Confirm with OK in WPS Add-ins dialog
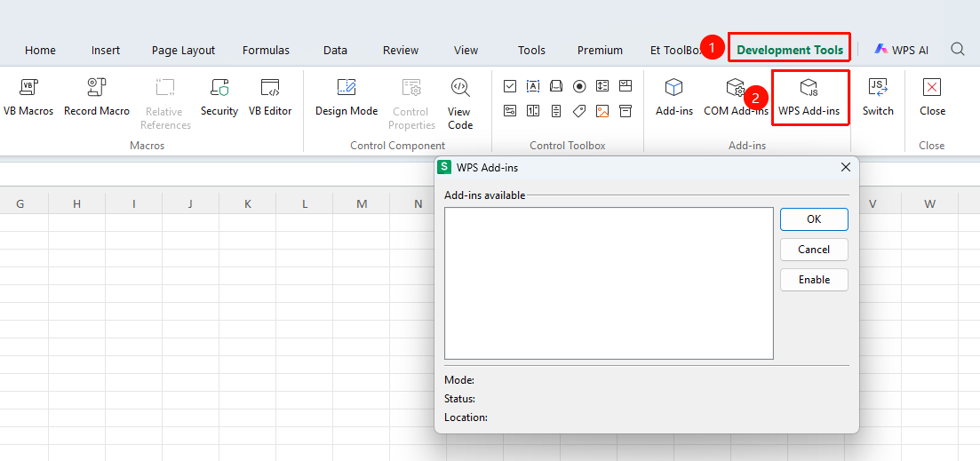The width and height of the screenshot is (980, 461). (x=814, y=219)
